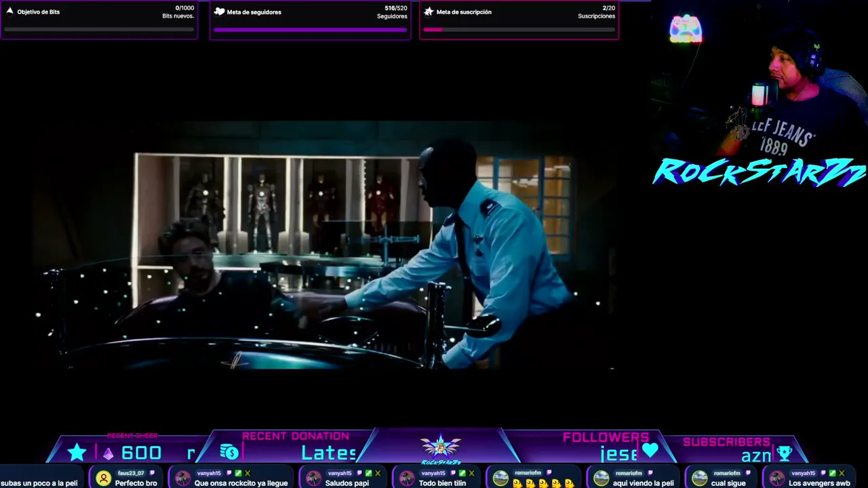Click the Subscribers label
868x488 pixels.
(726, 442)
